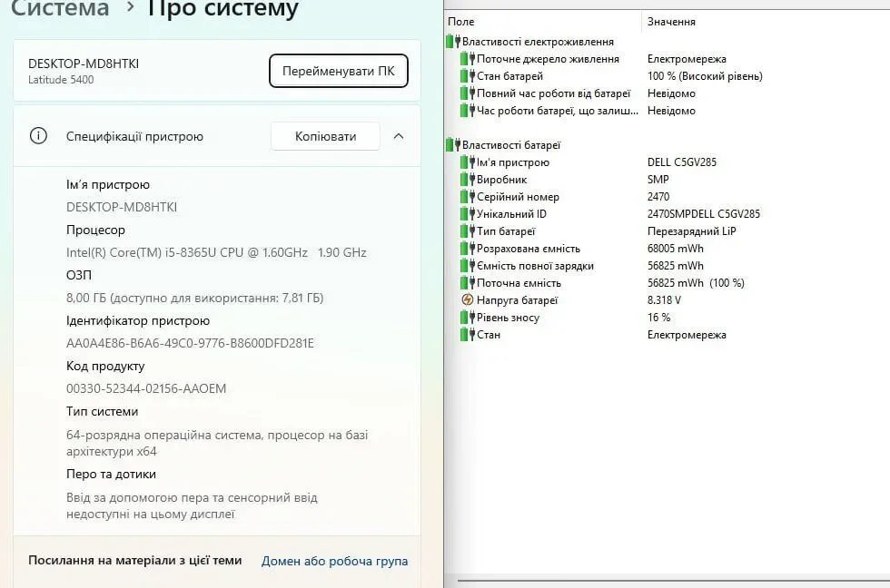Click the icon beside Серійний номер

click(468, 197)
